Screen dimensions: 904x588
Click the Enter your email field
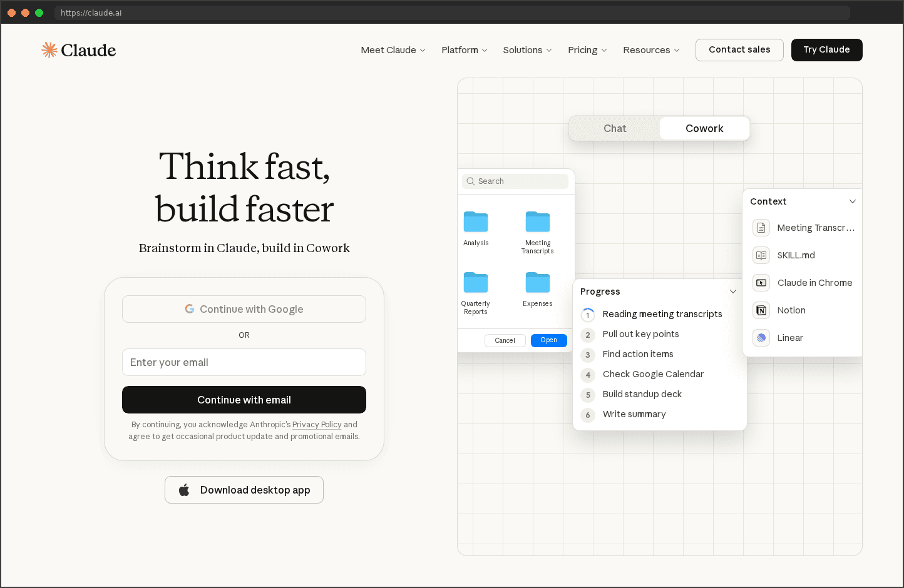click(x=244, y=362)
